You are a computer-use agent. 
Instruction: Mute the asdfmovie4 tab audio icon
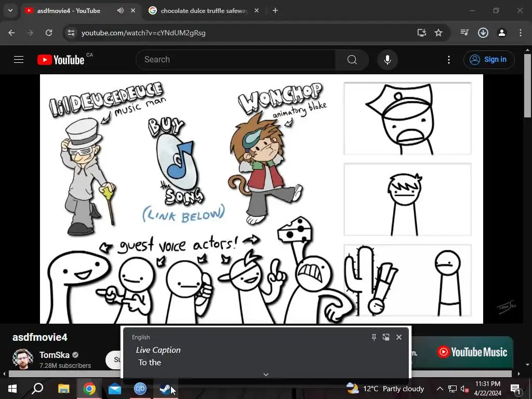click(x=121, y=10)
